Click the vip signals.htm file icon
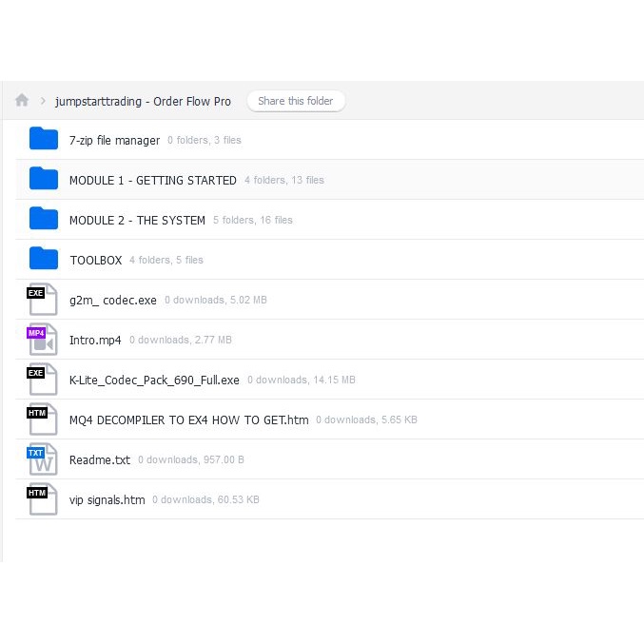The height and width of the screenshot is (644, 644). pos(42,499)
